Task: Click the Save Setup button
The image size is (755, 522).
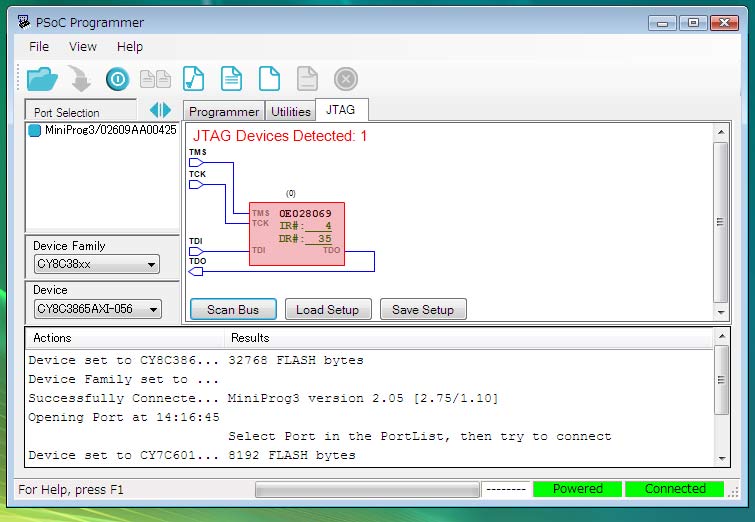Action: tap(423, 309)
